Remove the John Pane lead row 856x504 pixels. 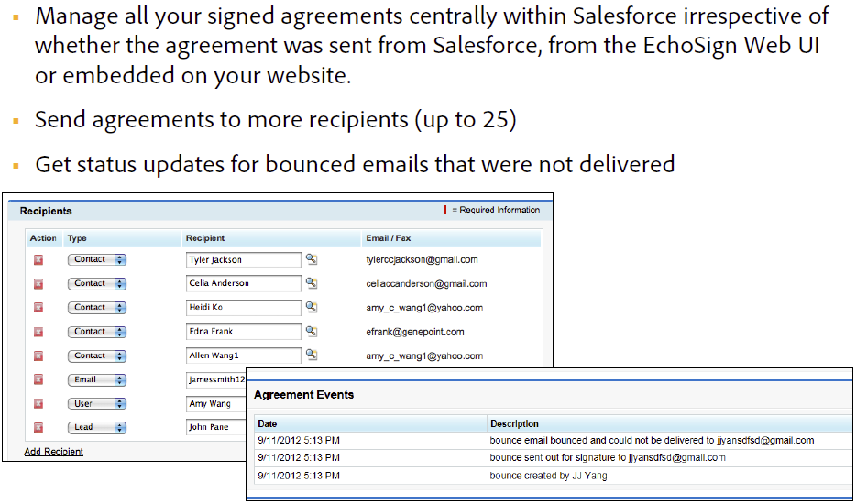coord(38,427)
